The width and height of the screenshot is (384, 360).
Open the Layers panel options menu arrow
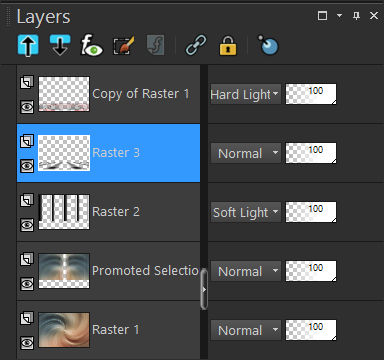(339, 16)
